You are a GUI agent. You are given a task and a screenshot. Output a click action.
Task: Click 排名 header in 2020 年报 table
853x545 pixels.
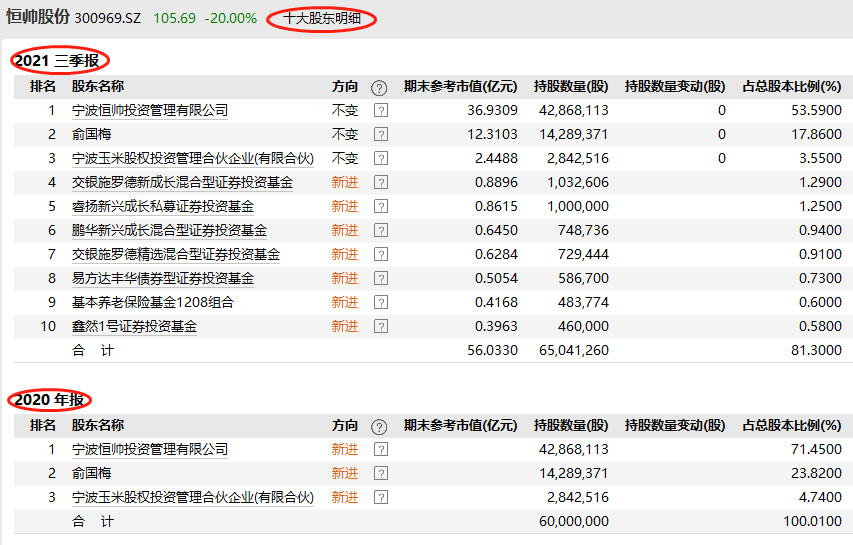[43, 425]
